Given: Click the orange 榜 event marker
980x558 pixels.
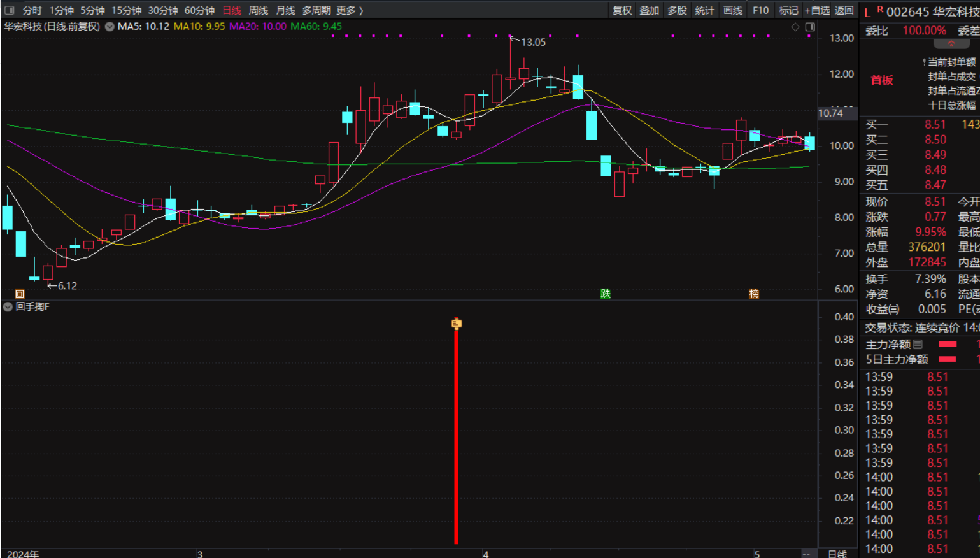Looking at the screenshot, I should pos(754,294).
